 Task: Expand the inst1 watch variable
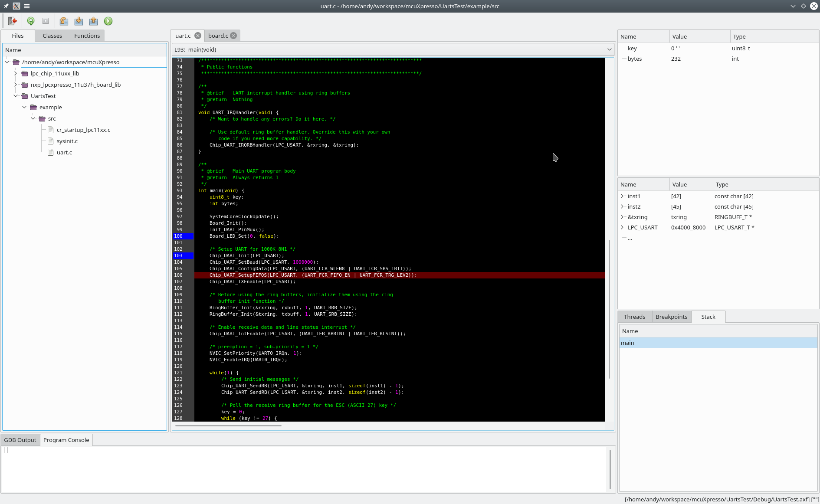pyautogui.click(x=622, y=196)
